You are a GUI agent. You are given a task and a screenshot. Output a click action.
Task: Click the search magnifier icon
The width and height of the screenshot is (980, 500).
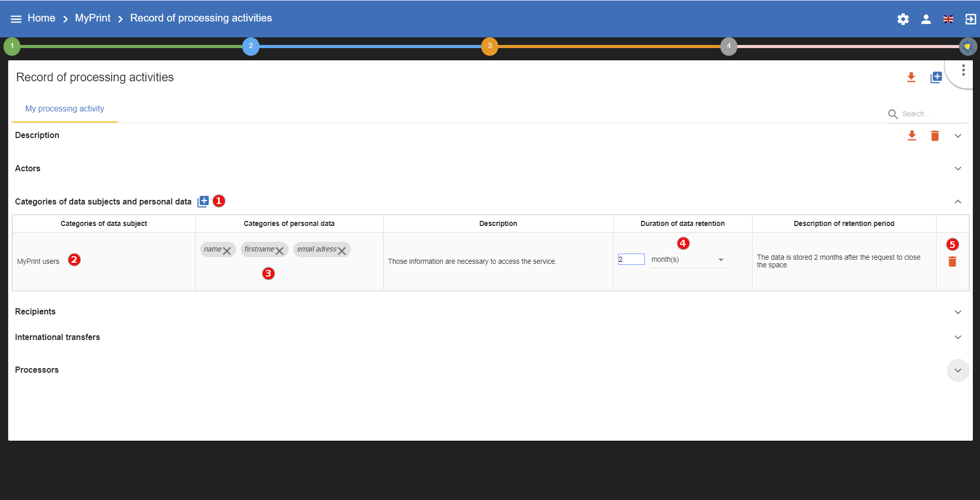point(893,114)
